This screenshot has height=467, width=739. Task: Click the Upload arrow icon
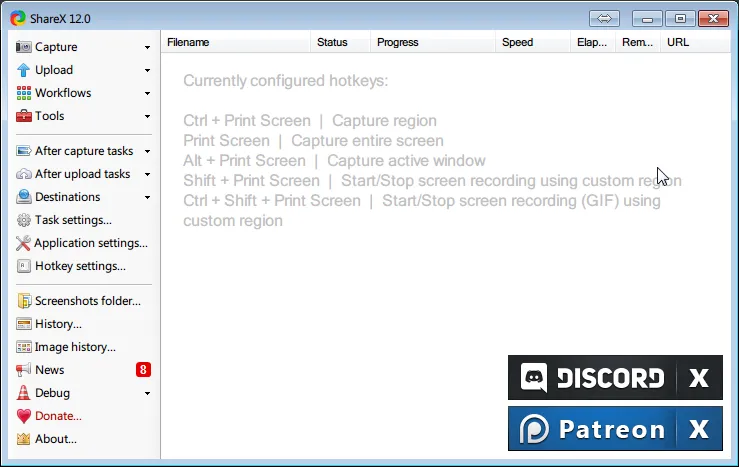[x=24, y=70]
